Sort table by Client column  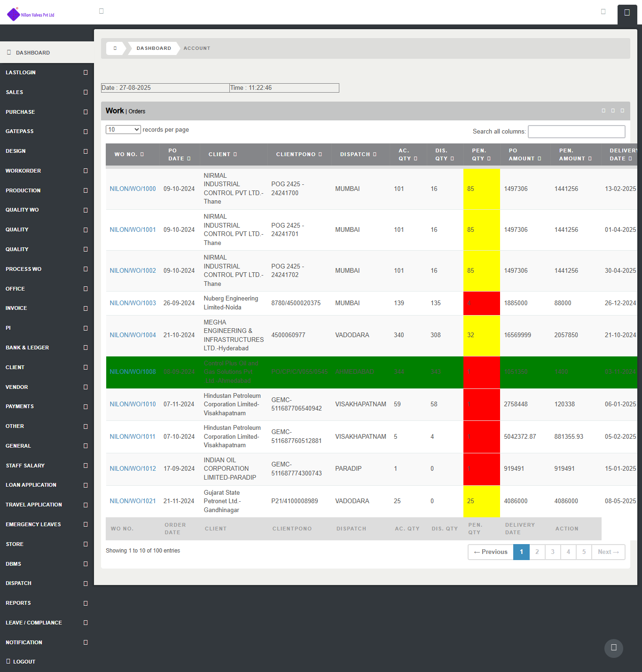[x=223, y=155]
